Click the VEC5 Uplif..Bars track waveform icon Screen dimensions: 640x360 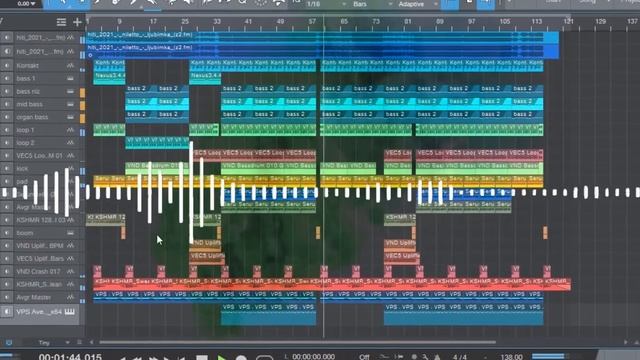[x=71, y=259]
